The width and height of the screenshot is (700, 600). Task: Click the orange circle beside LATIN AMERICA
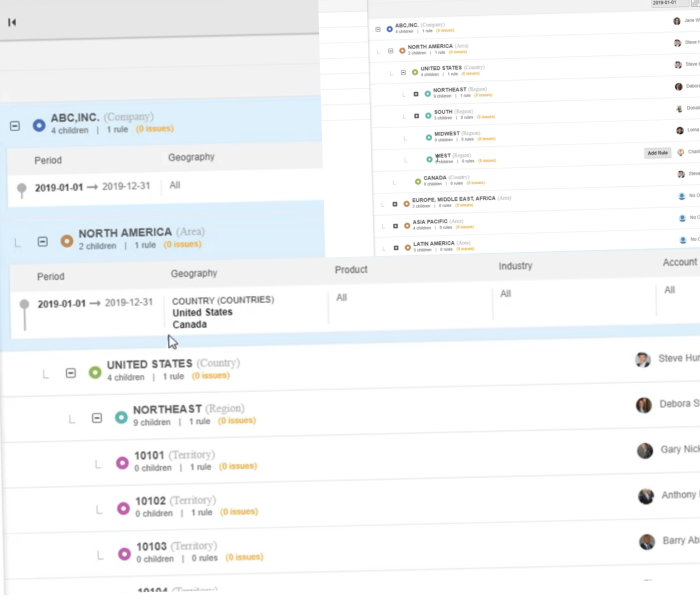pyautogui.click(x=407, y=247)
